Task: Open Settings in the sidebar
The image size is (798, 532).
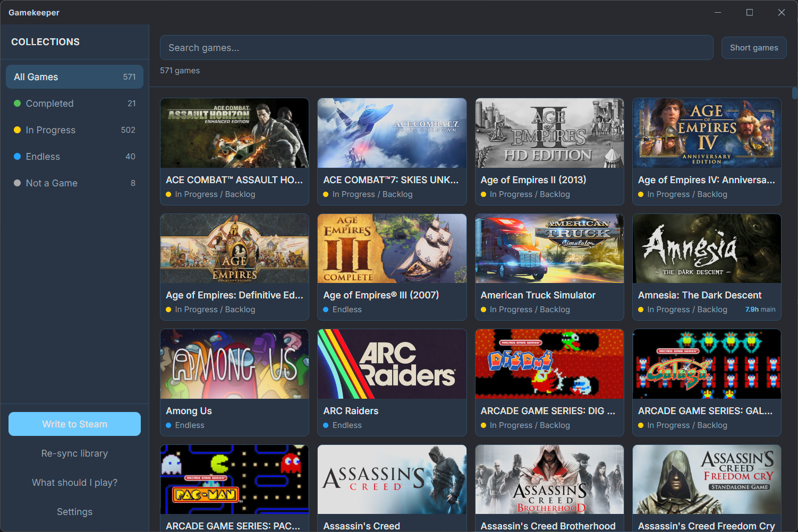Action: tap(74, 512)
